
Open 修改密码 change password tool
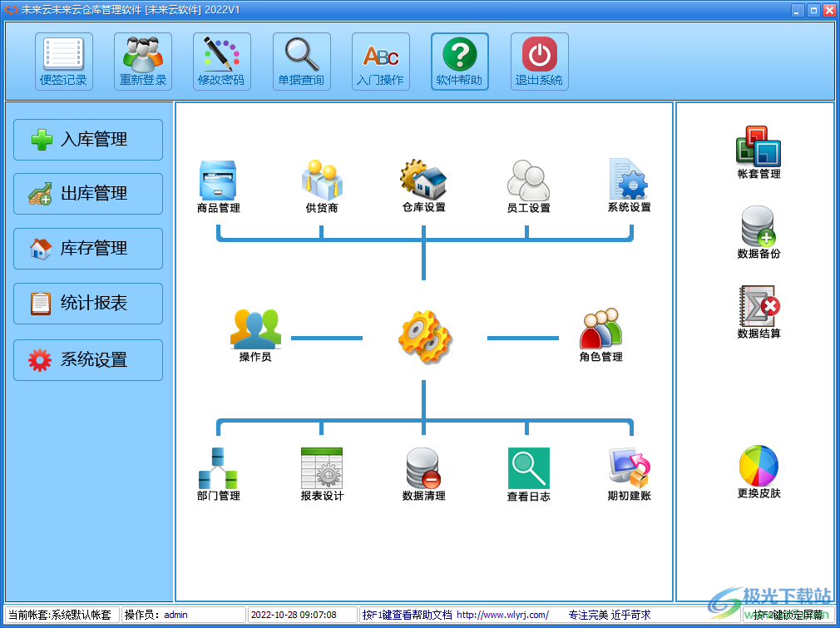tap(222, 61)
